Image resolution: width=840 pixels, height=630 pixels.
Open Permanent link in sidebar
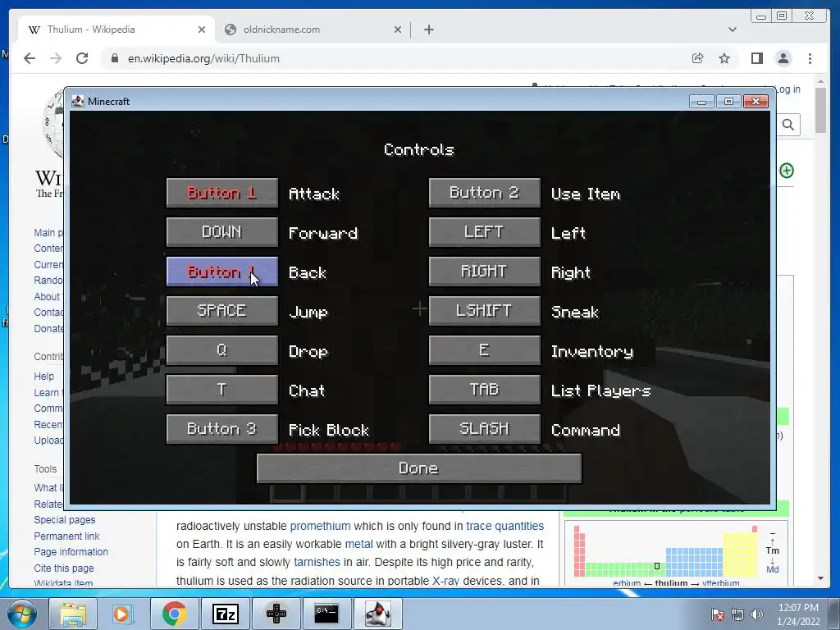tap(66, 536)
